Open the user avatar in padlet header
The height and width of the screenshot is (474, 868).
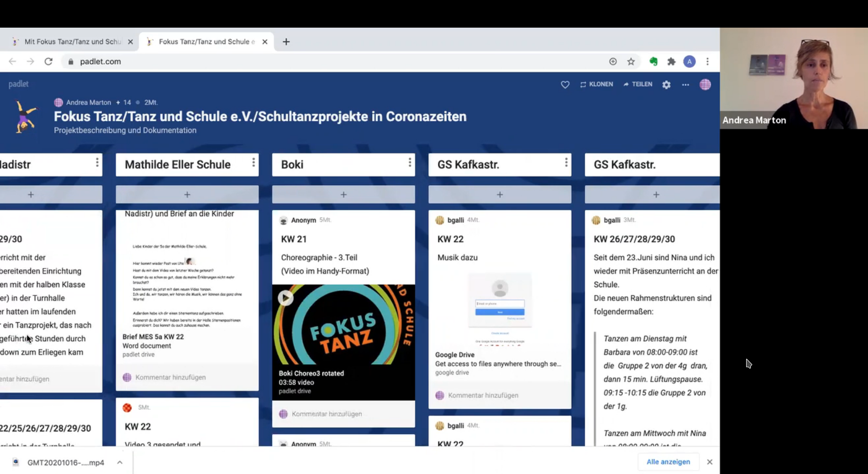[705, 85]
